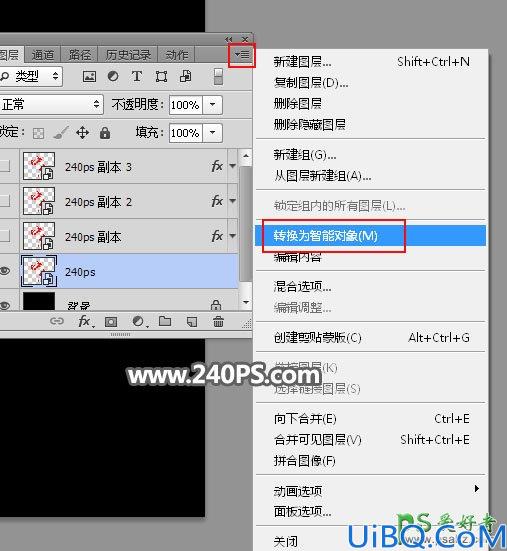Choose 新建组(G)... menu item

pyautogui.click(x=370, y=155)
